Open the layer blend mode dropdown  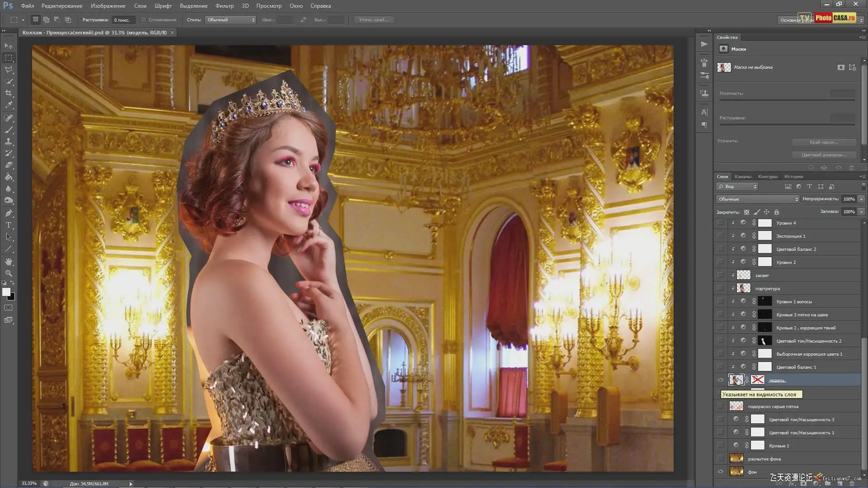(758, 199)
